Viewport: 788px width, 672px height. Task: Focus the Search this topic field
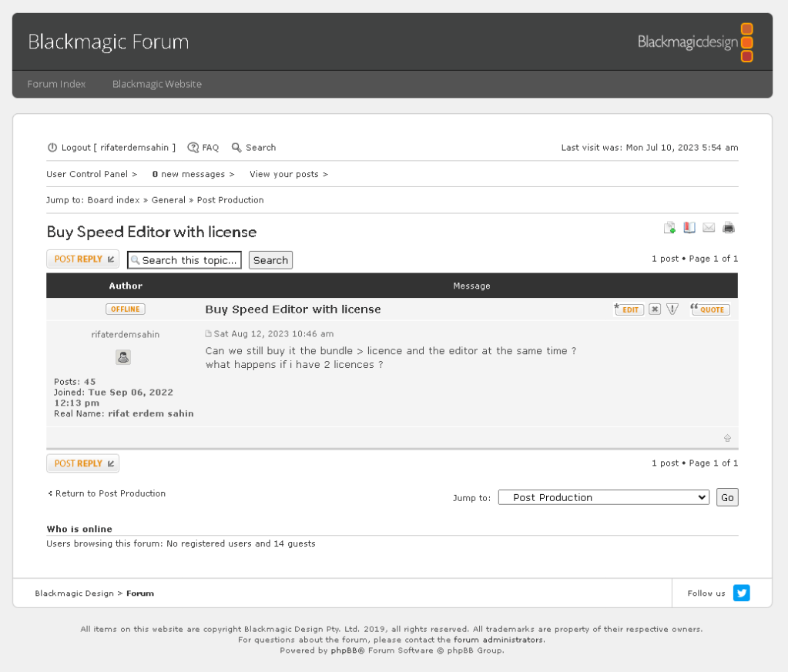(x=184, y=260)
